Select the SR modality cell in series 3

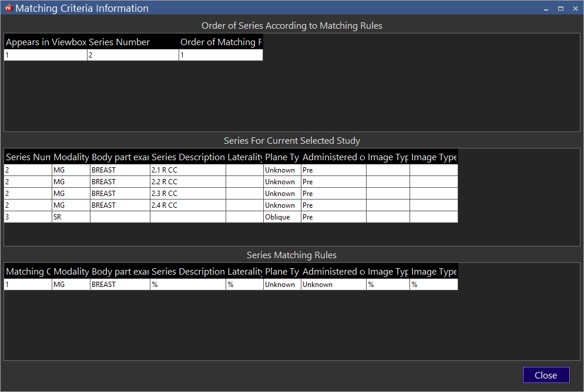[71, 217]
